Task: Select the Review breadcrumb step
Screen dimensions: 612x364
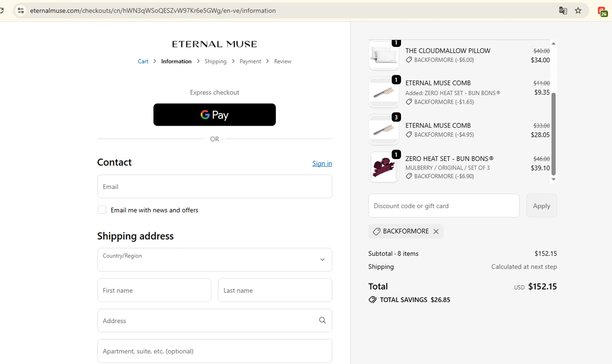Action: click(283, 61)
